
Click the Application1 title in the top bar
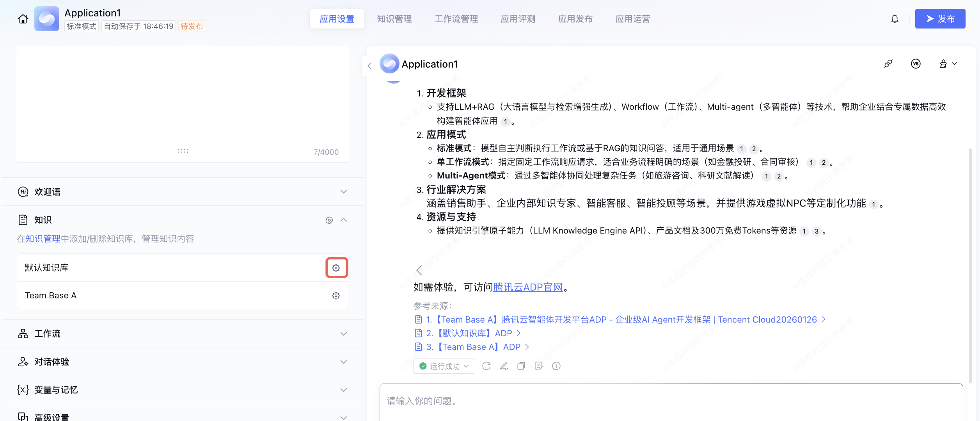pyautogui.click(x=92, y=13)
